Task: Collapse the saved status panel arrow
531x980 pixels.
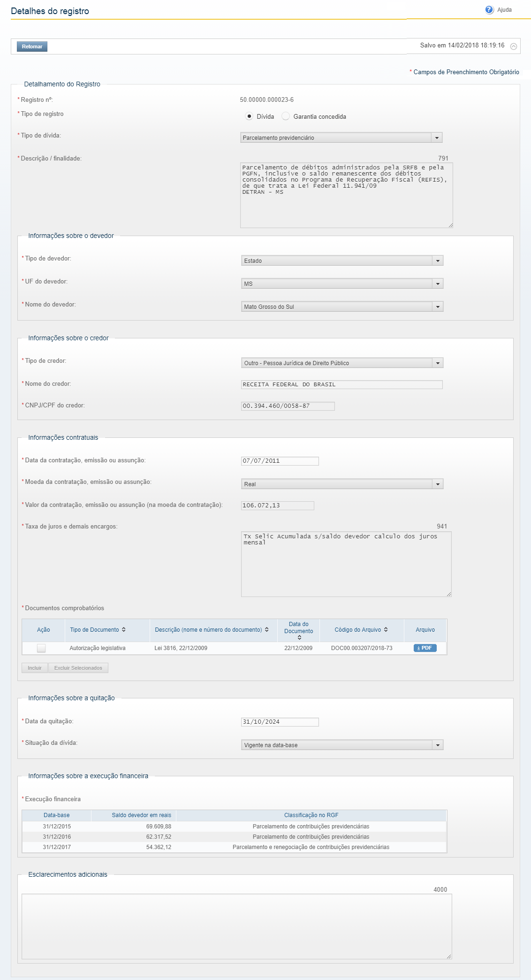Action: point(513,46)
